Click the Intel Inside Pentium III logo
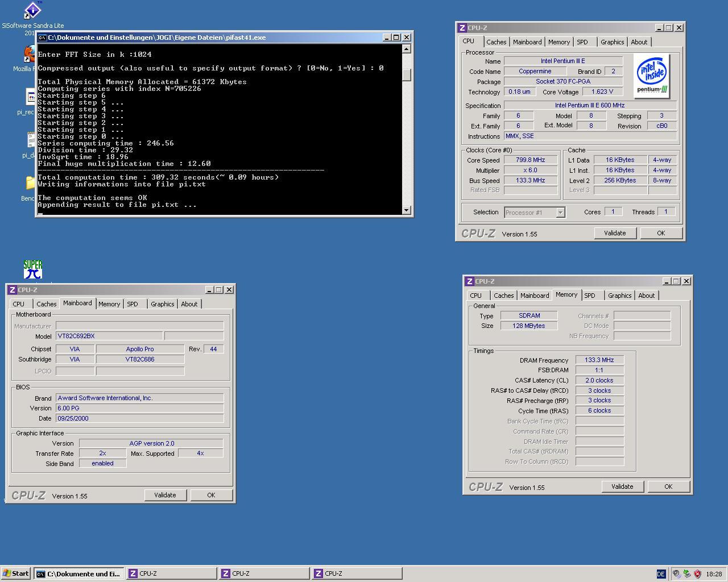 tap(652, 76)
